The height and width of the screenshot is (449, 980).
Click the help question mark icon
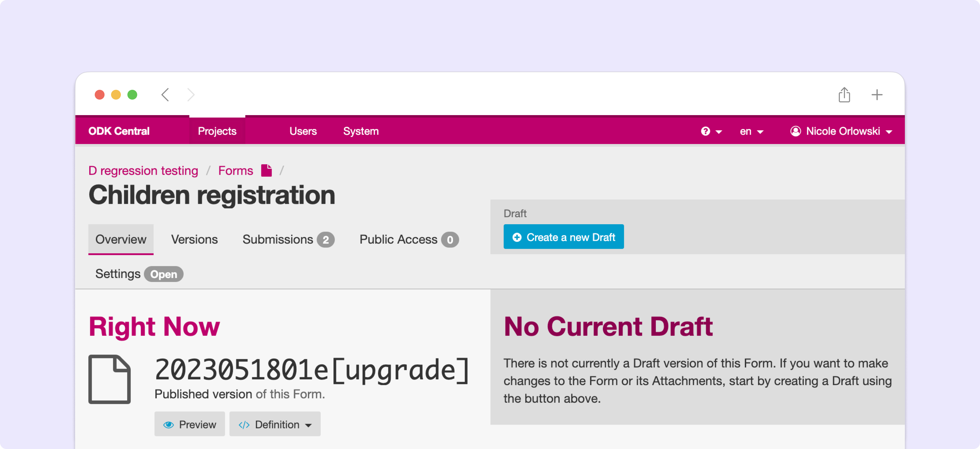[705, 131]
